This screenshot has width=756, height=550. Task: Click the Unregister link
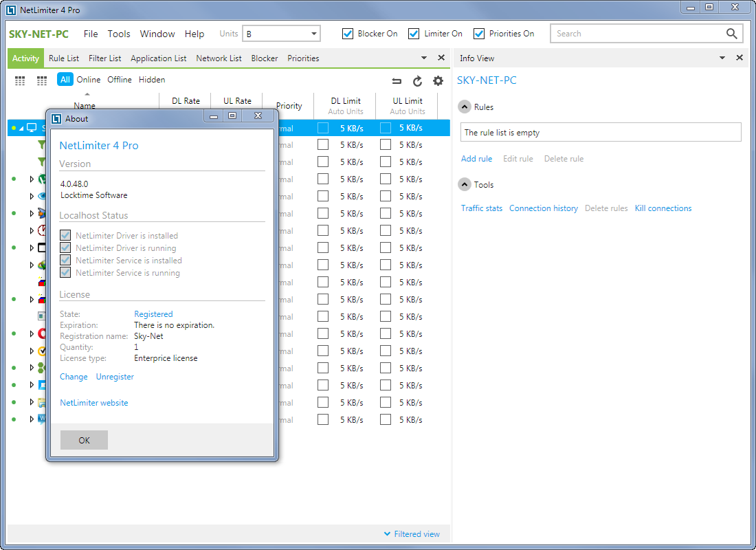tap(115, 376)
